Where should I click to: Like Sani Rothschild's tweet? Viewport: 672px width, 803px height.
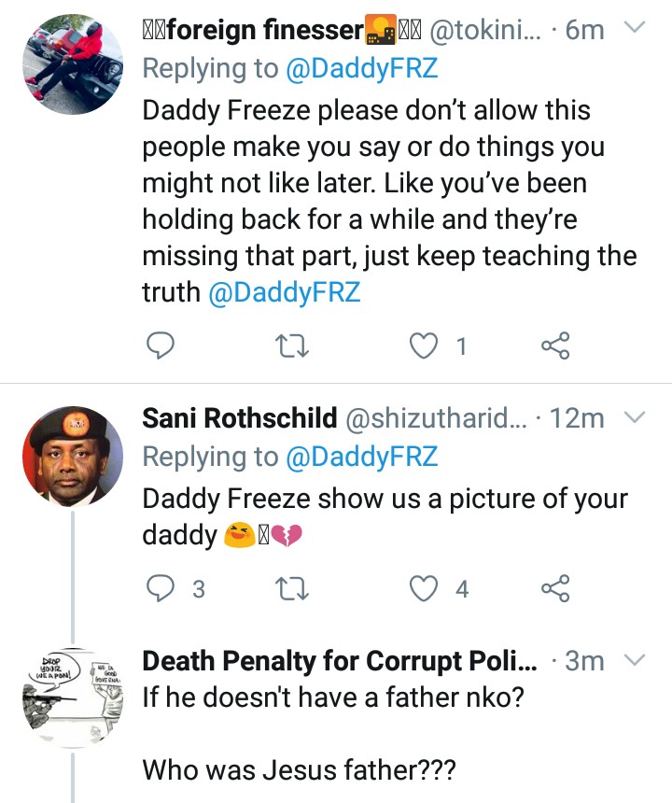425,588
